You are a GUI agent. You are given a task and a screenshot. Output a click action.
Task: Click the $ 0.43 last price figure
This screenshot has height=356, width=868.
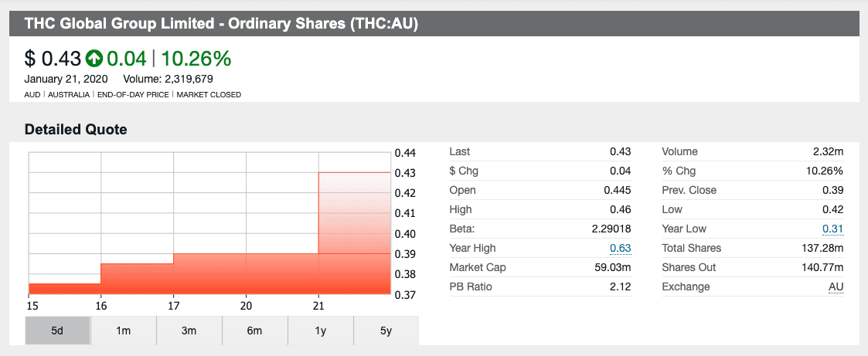(x=53, y=58)
